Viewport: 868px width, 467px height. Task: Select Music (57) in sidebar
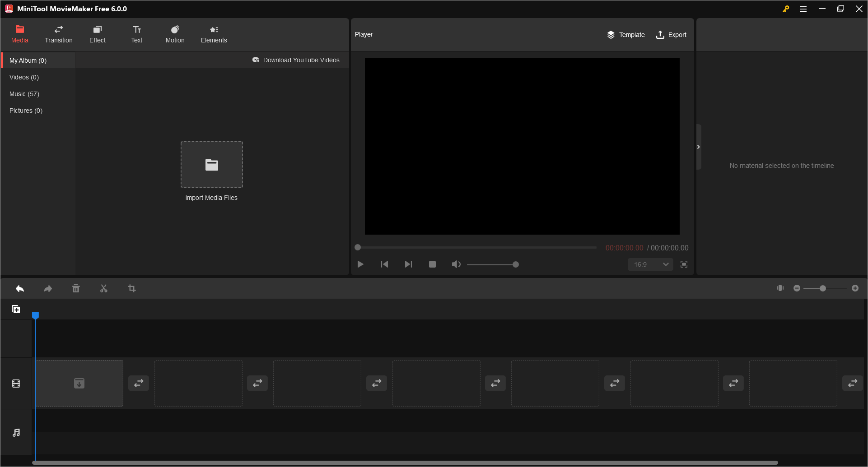pos(24,94)
